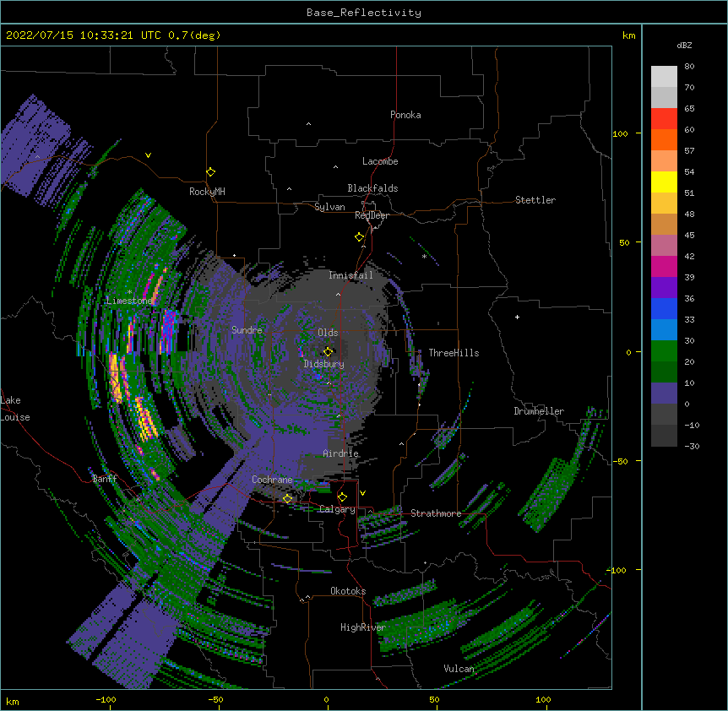The height and width of the screenshot is (711, 728).
Task: Click the -30 value in the dBZ legend
Action: pos(692,446)
